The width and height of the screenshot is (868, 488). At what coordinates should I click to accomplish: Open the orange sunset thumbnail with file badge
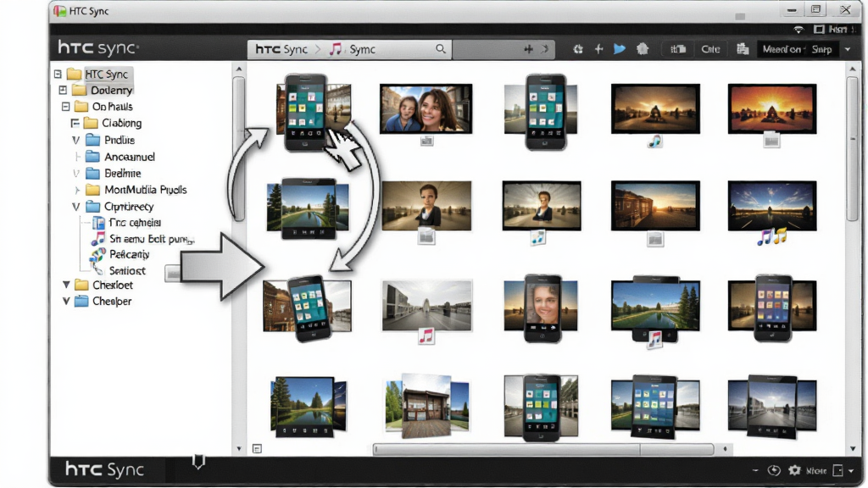[x=771, y=108]
